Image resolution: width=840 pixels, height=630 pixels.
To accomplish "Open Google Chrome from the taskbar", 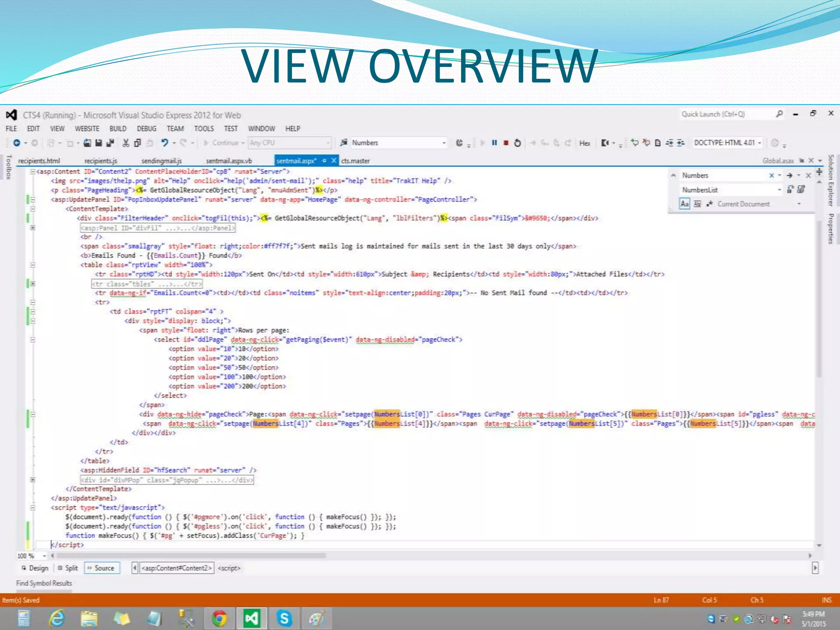I will (x=219, y=619).
